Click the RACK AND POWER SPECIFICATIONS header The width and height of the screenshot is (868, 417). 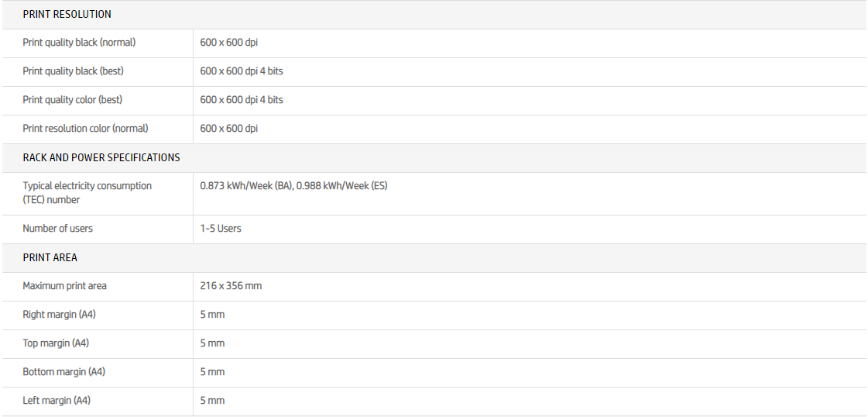point(101,157)
